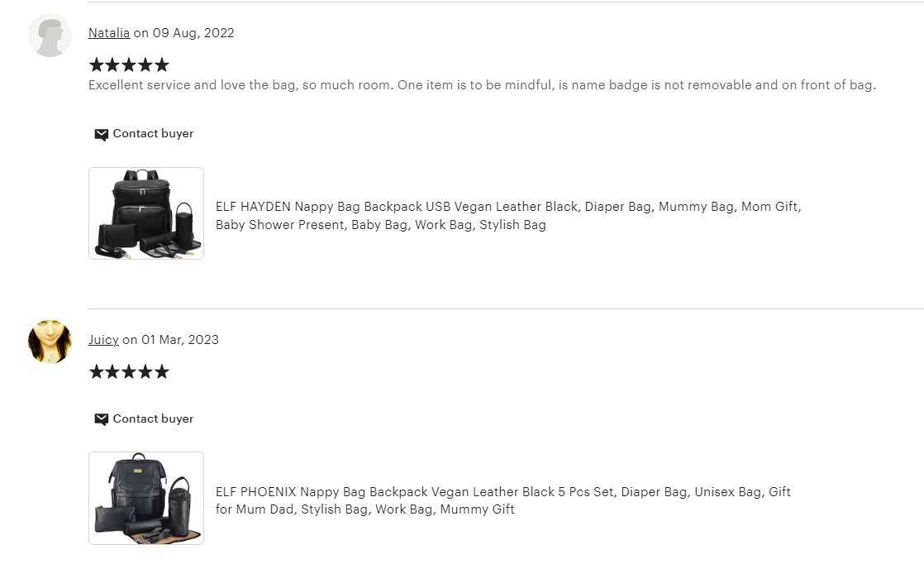Open the ELF PHOENIX Nappy Bag listing title
The image size is (924, 588).
(502, 500)
